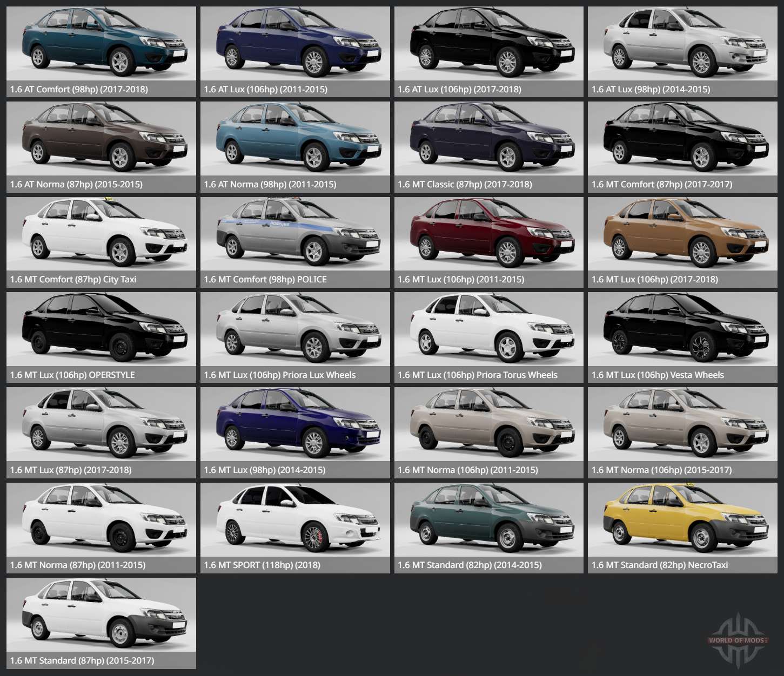
Task: Select silver 1.6 MT Lux (87hp) (2017-2018)
Action: pos(101,433)
